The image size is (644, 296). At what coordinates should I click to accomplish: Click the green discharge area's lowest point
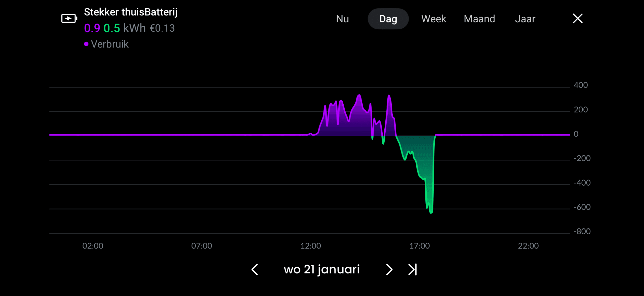click(431, 212)
